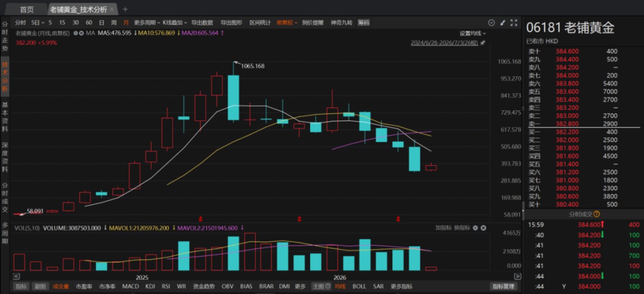
Task: Open the volume indicator settings gear
Action: pos(476,228)
